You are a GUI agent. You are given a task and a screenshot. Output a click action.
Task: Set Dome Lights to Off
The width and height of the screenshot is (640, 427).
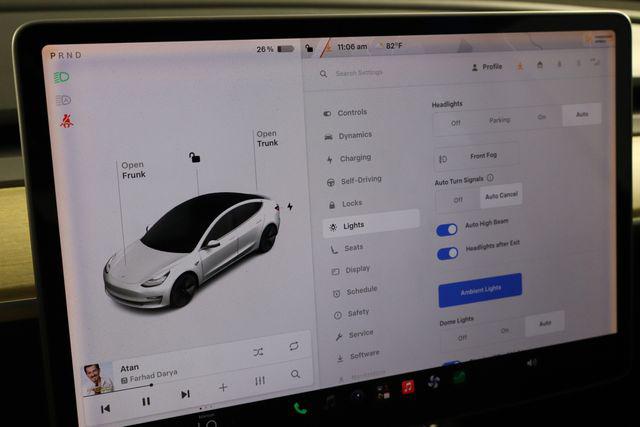[x=462, y=338]
